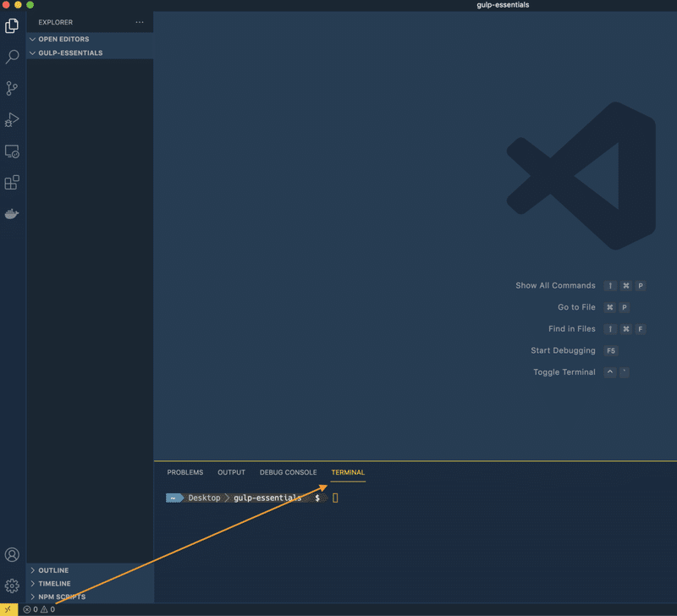Image resolution: width=677 pixels, height=616 pixels.
Task: Switch to the Output tab
Action: coord(231,472)
